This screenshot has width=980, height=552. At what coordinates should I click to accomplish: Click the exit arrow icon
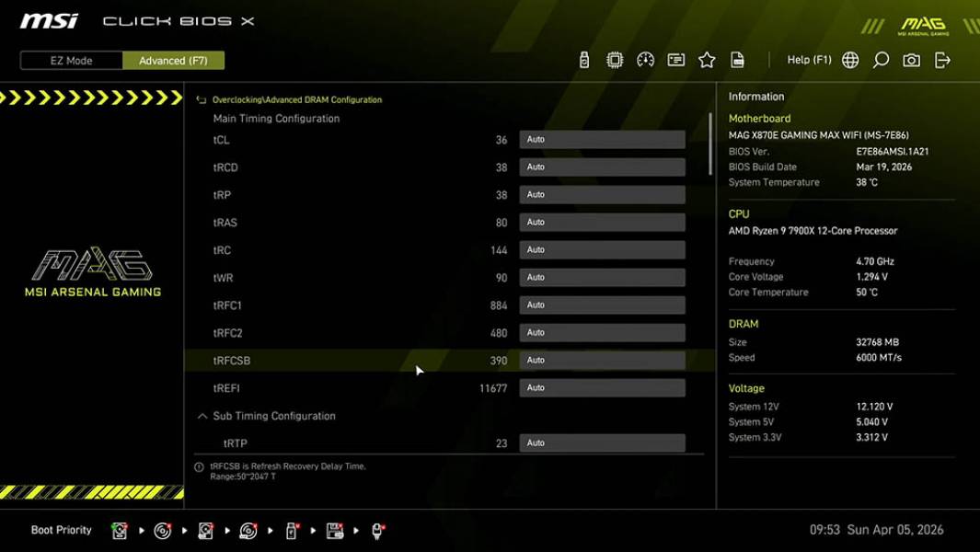click(940, 59)
